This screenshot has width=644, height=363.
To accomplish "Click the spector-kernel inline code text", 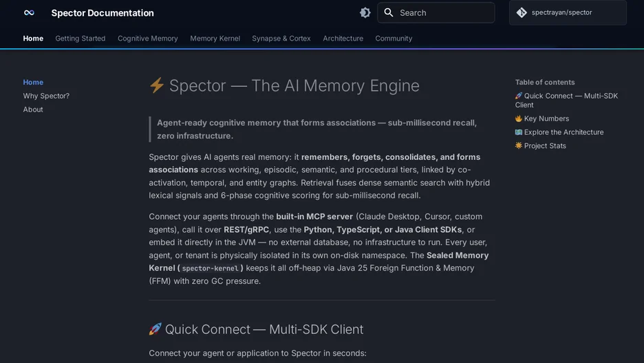I will 210,269.
